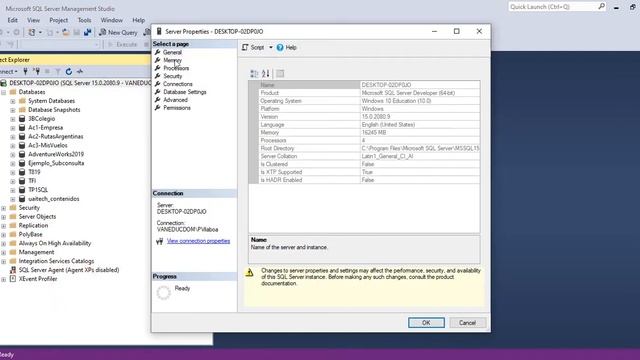This screenshot has width=640, height=360.
Task: Select the uaitech_contenidos database
Action: point(53,199)
